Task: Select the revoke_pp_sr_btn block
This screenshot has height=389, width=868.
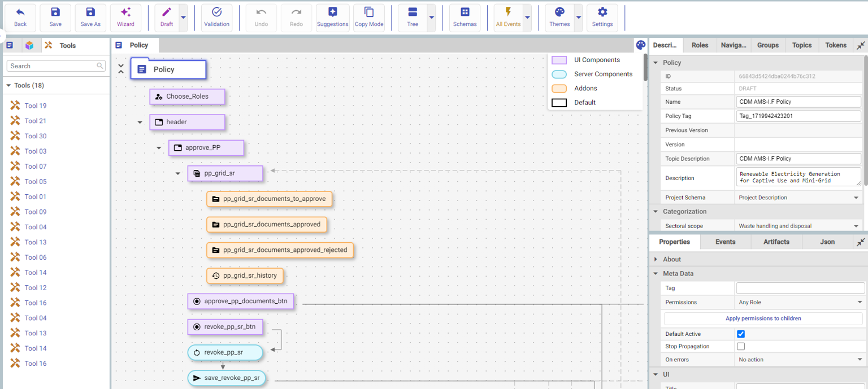Action: click(225, 327)
